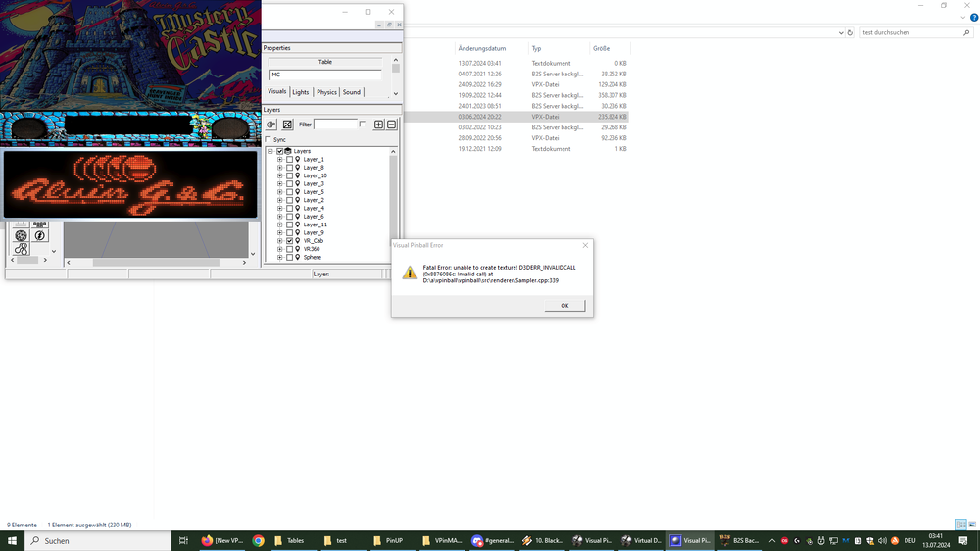This screenshot has width=980, height=551.
Task: Click the pin icon beside Sphere
Action: pos(298,257)
